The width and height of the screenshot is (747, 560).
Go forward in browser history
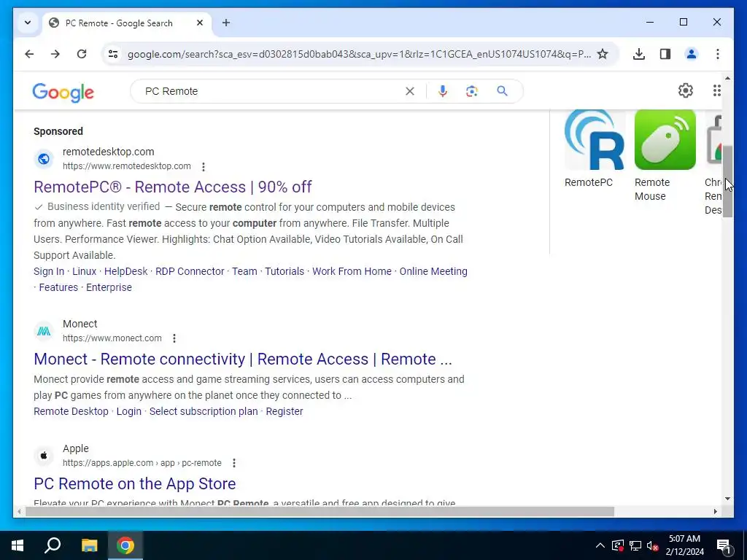pyautogui.click(x=55, y=54)
